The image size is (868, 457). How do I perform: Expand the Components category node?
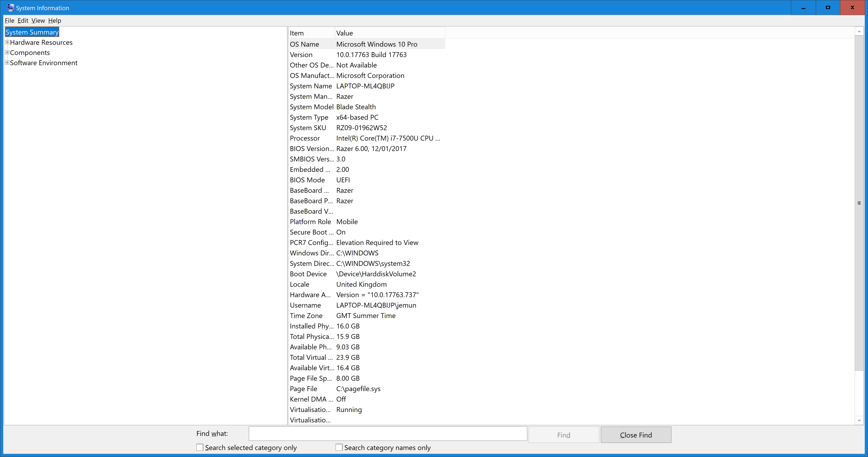(x=7, y=52)
